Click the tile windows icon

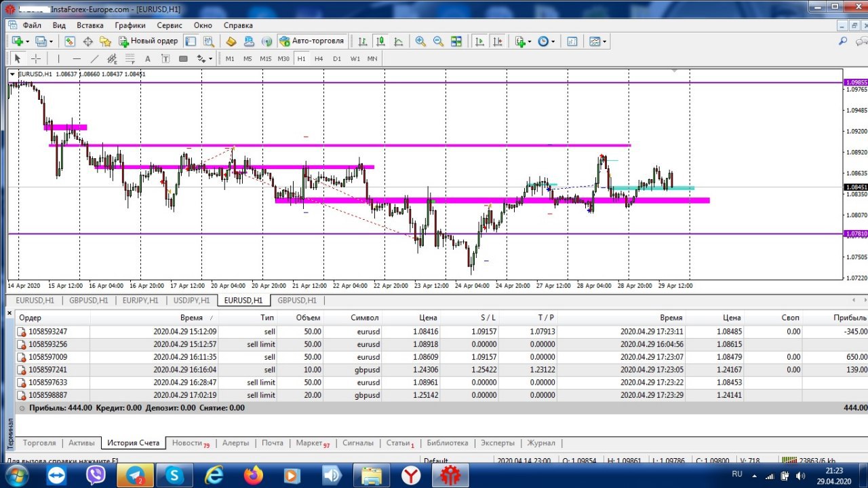(456, 41)
